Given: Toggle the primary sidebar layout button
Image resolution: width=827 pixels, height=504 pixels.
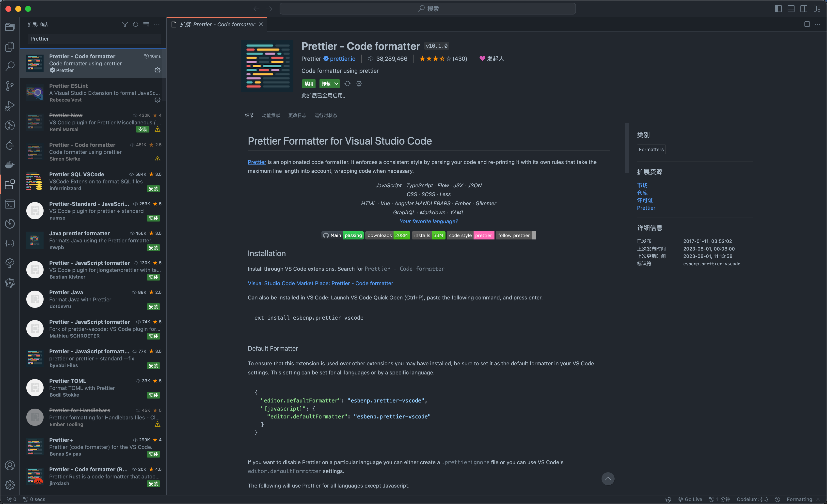Looking at the screenshot, I should (x=778, y=9).
